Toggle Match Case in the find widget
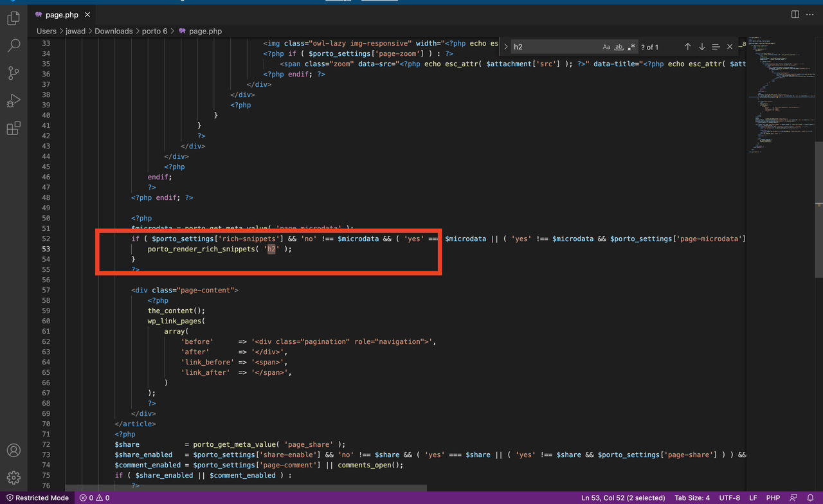Viewport: 823px width, 504px height. 606,46
